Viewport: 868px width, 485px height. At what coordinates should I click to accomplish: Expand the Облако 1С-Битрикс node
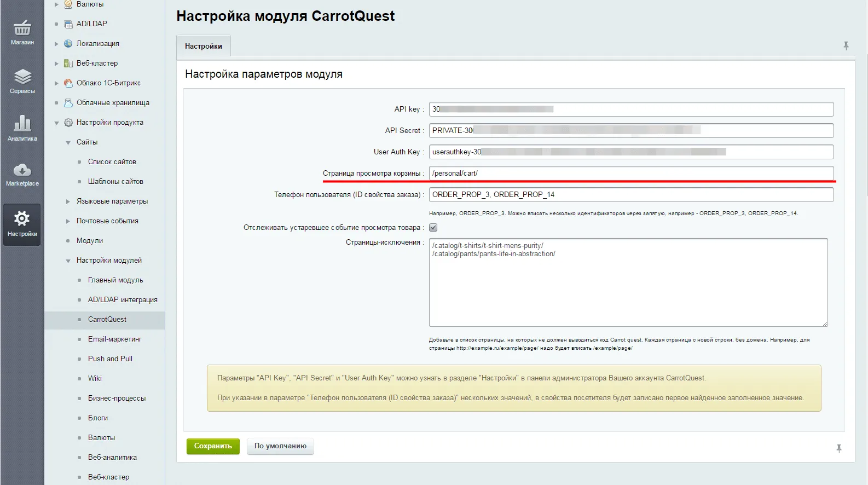[x=56, y=83]
